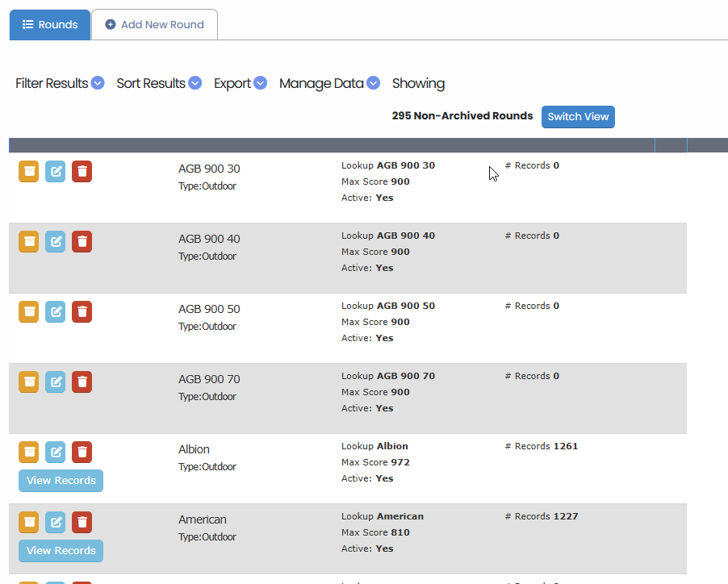Delete the Albion round
The image size is (728, 584).
tap(82, 453)
